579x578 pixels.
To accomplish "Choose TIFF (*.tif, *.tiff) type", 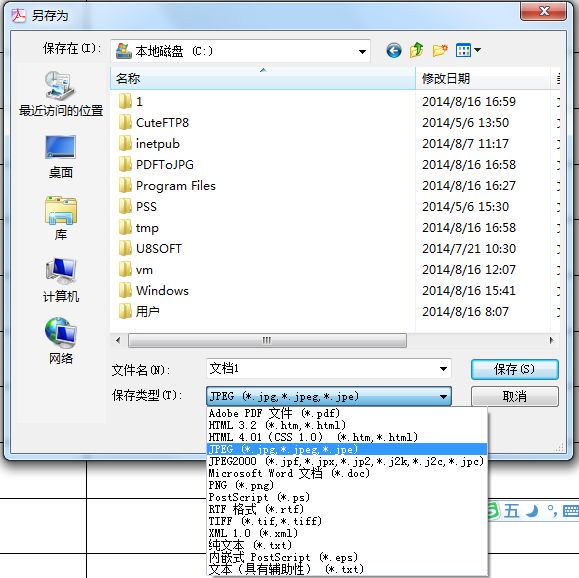I will tap(347, 521).
